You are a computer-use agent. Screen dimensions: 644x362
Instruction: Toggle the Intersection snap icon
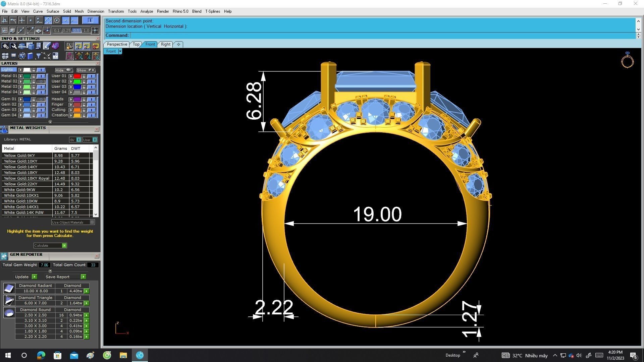point(22,20)
